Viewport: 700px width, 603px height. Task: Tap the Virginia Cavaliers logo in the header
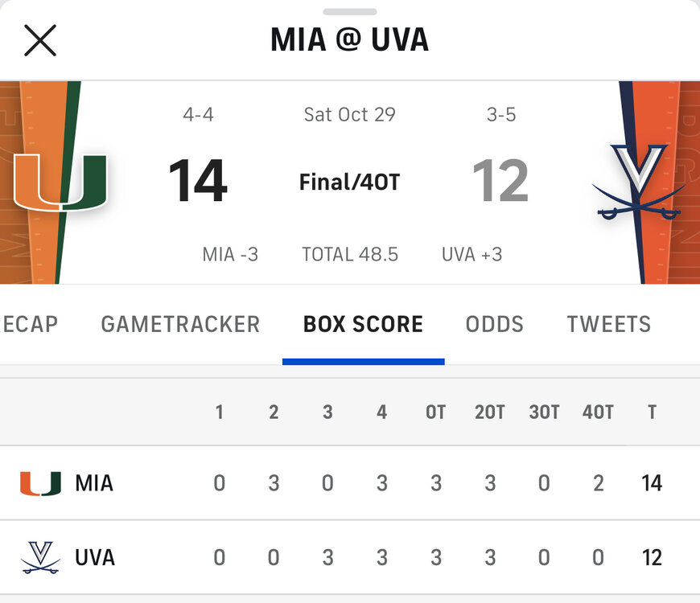point(640,183)
